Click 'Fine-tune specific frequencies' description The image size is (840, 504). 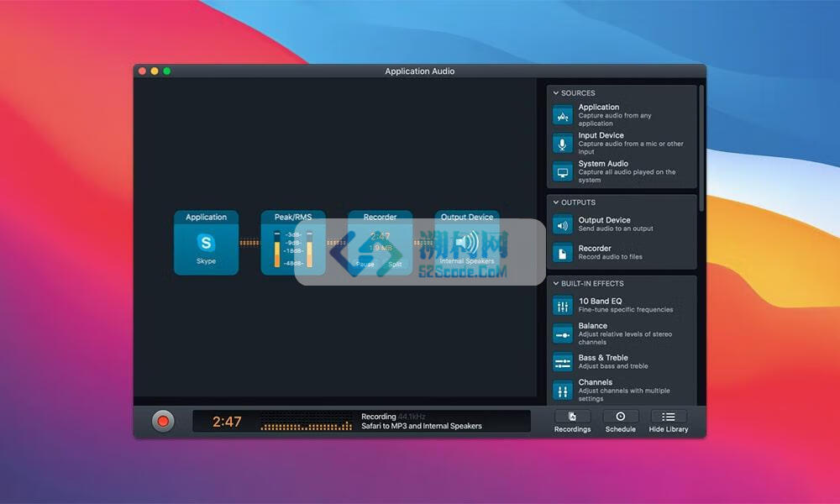pyautogui.click(x=626, y=310)
